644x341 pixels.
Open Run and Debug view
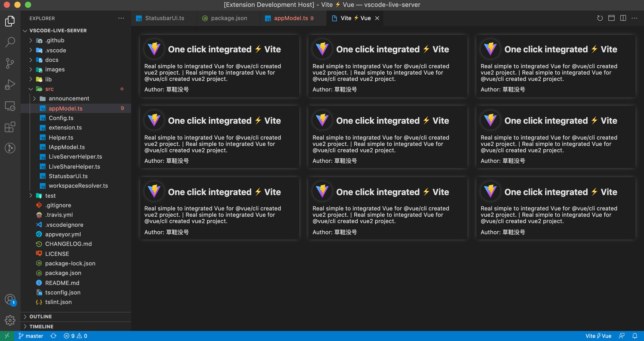10,84
